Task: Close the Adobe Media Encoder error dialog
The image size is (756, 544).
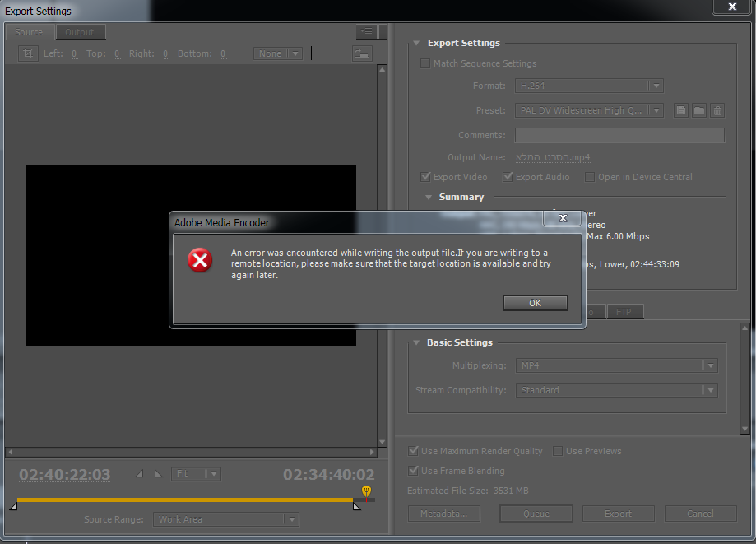Action: tap(563, 218)
